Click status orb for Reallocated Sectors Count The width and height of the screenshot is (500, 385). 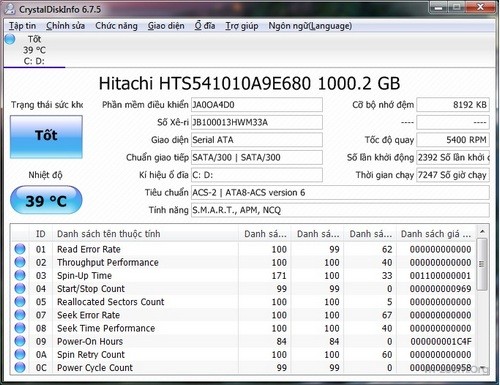pos(20,302)
